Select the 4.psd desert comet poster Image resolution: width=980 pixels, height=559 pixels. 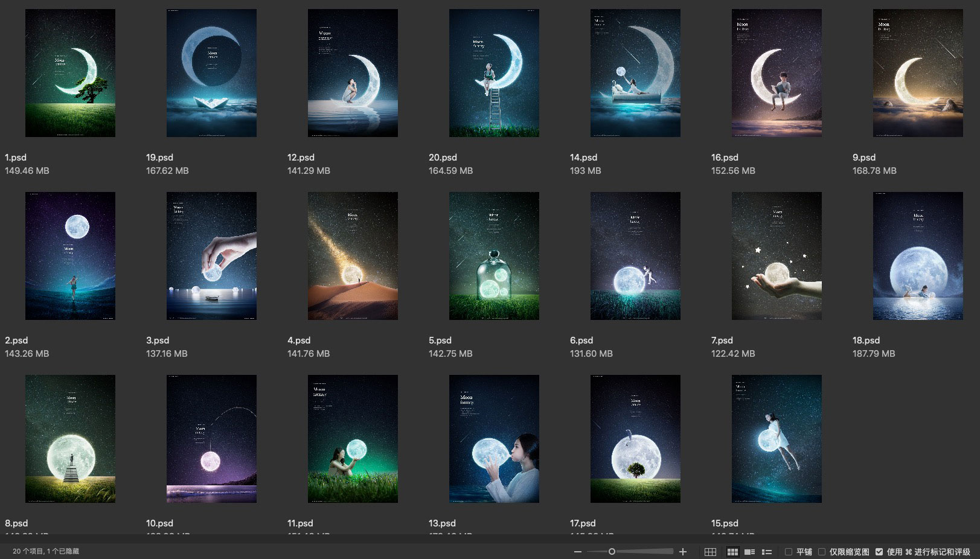[x=353, y=256]
